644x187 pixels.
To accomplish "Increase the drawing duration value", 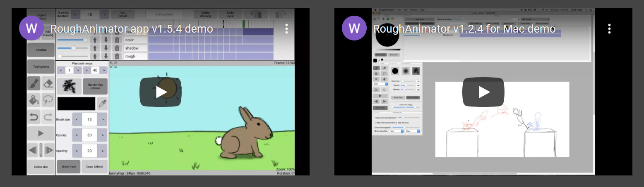I will [105, 14].
